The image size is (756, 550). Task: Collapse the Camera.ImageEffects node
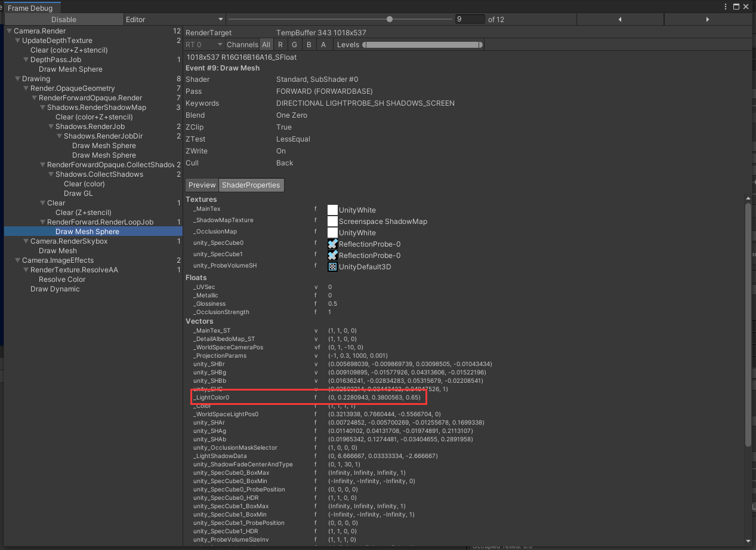click(x=17, y=260)
